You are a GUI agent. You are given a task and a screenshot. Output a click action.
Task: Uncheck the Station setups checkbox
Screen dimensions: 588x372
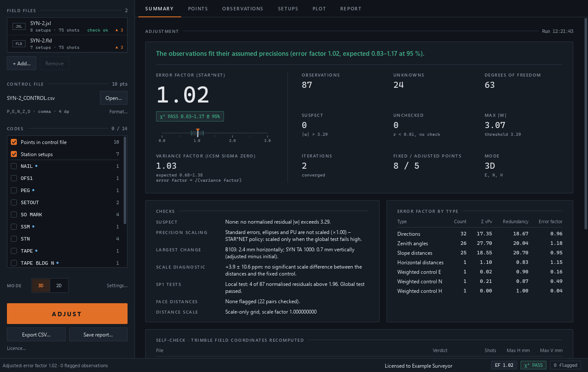[x=14, y=154]
